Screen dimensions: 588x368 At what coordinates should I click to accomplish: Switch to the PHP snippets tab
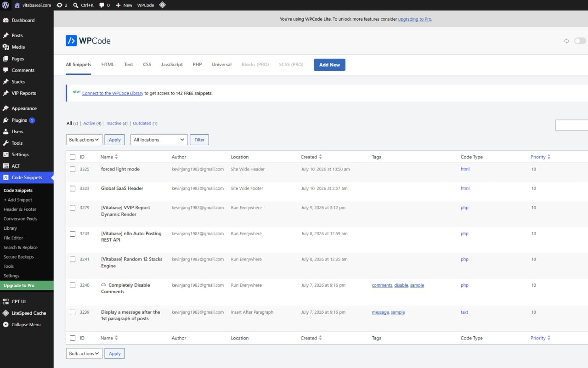click(x=197, y=64)
